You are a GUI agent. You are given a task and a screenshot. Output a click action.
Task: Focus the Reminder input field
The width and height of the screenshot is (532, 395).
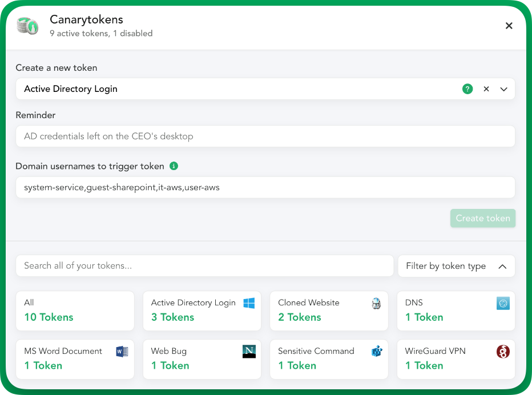[265, 136]
